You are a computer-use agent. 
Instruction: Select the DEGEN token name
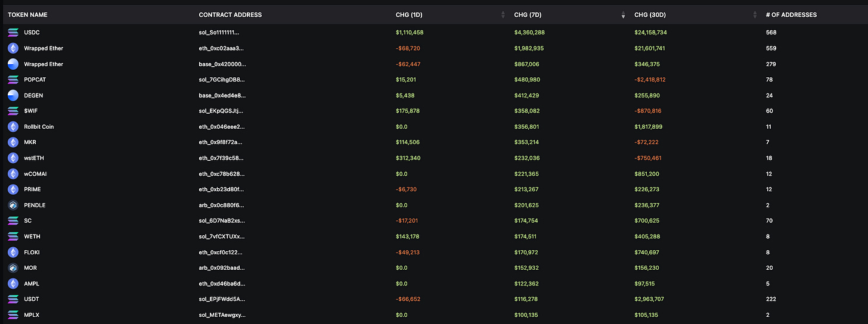(x=33, y=95)
